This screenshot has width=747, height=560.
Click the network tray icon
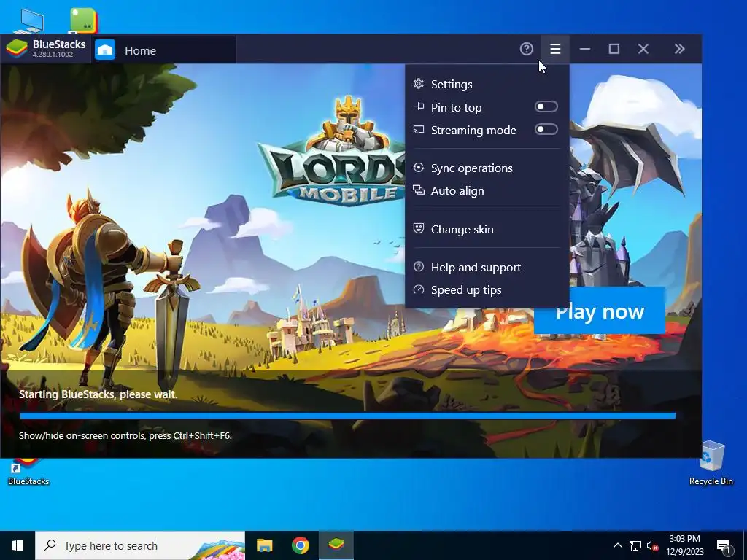pos(635,545)
